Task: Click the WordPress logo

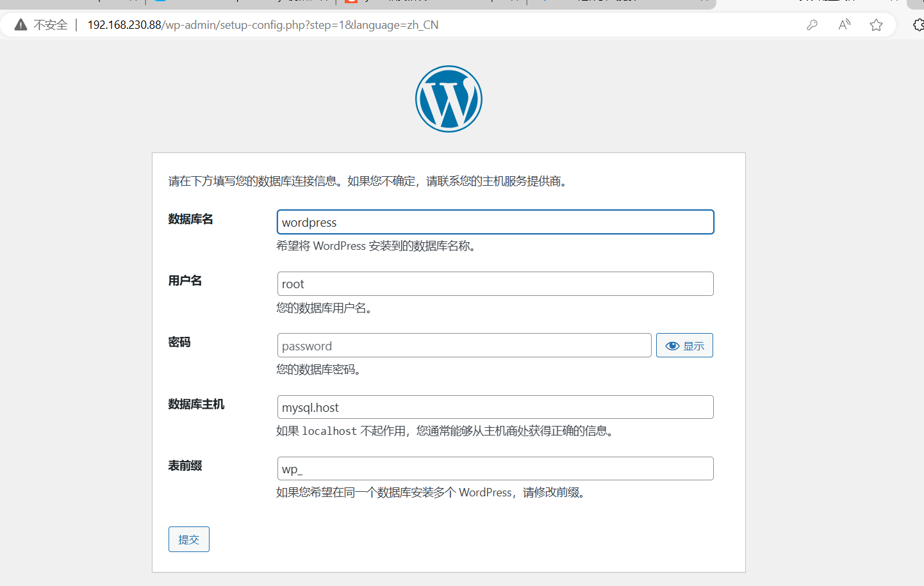Action: [449, 99]
